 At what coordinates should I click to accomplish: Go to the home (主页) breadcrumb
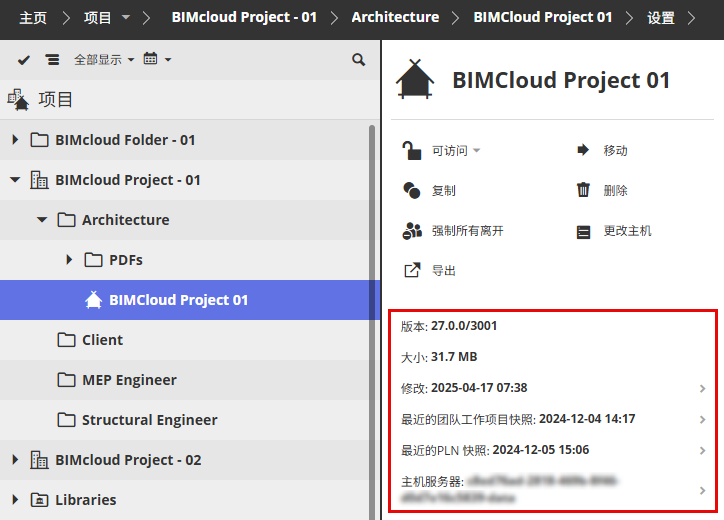point(33,17)
